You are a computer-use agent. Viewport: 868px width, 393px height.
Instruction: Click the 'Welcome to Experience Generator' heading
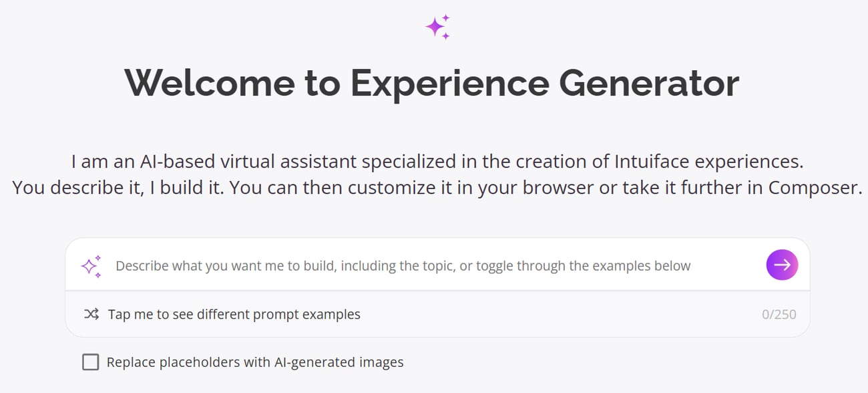coord(432,83)
